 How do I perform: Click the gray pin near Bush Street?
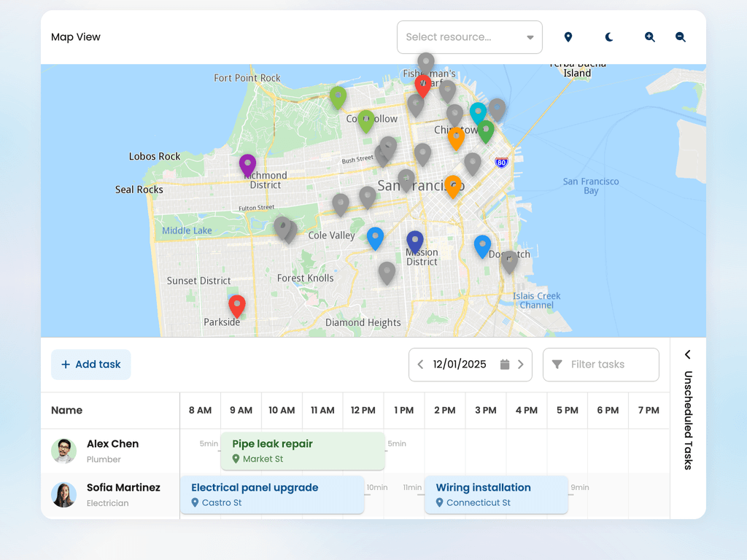pyautogui.click(x=388, y=147)
